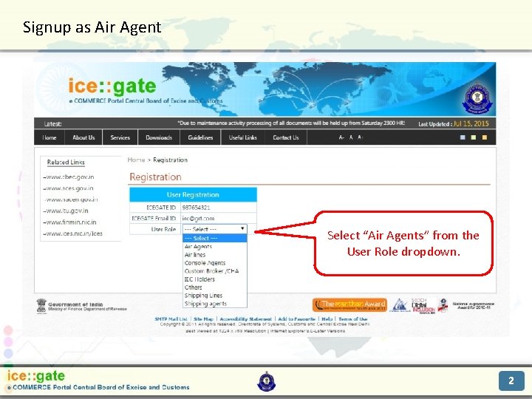Click the ICEGATE ID input field
Image resolution: width=532 pixels, height=399 pixels.
pos(219,208)
